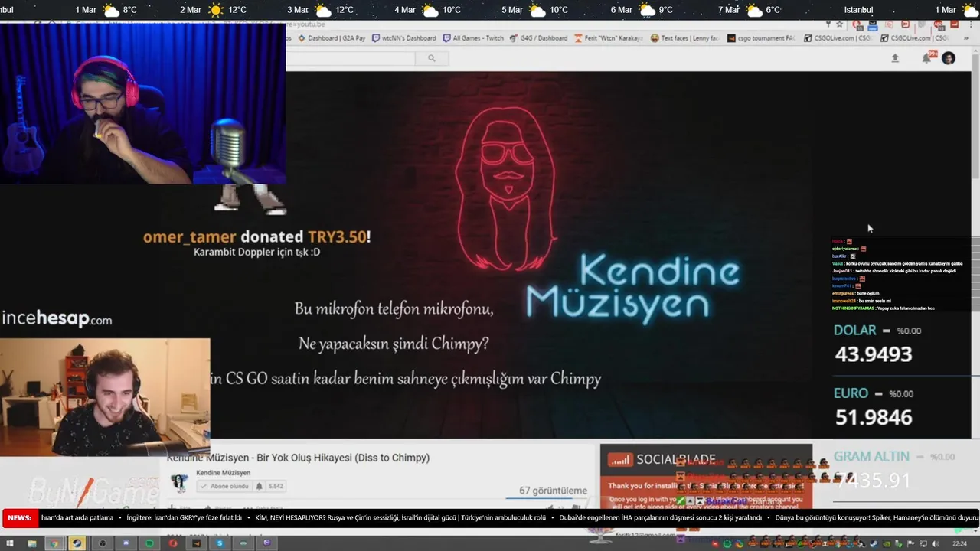Click the YouTube upload arrow icon
Screen dimensions: 980x551
point(895,58)
